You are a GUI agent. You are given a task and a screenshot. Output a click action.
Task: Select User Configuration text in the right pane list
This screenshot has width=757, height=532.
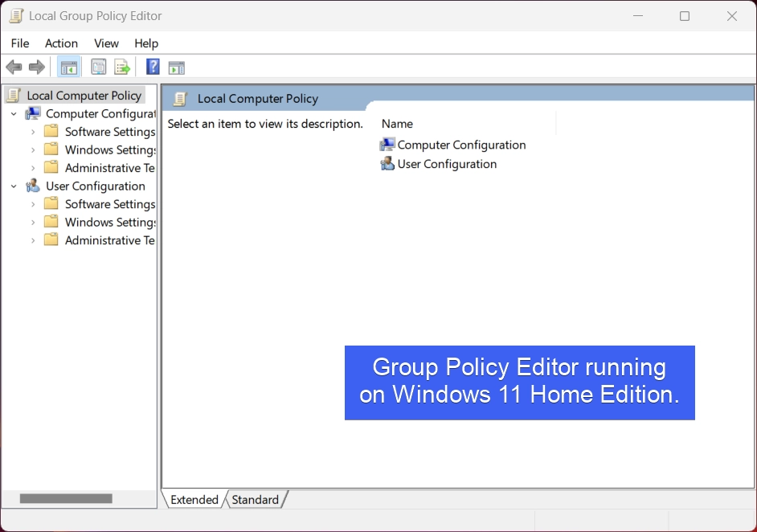(x=447, y=164)
